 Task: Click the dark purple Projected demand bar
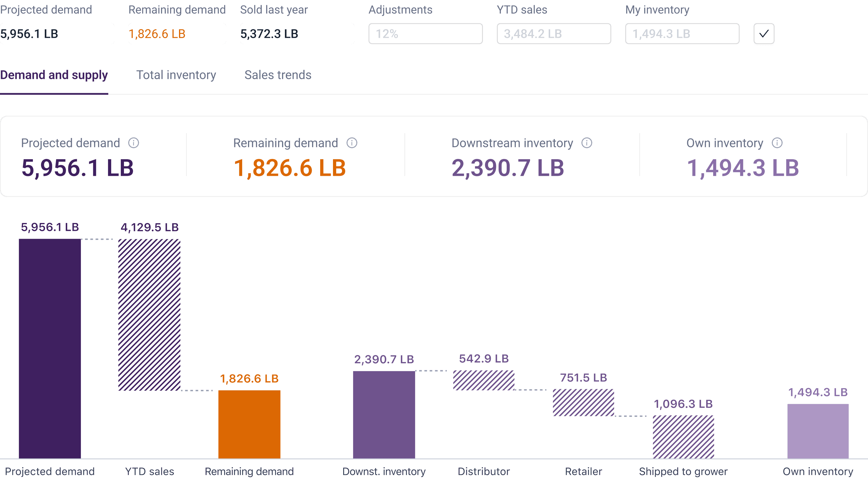coord(50,348)
